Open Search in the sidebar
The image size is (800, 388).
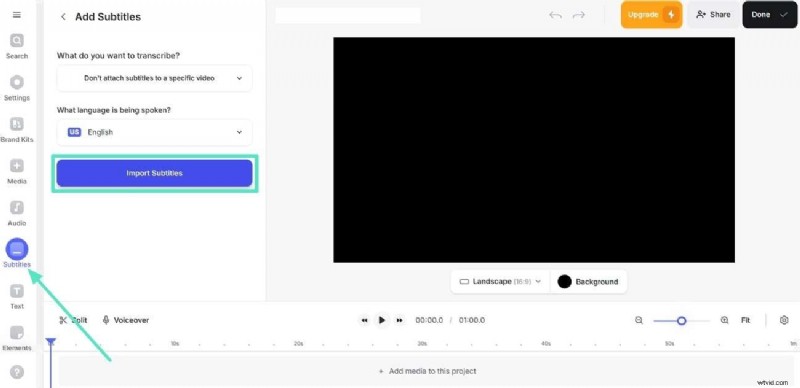(x=17, y=46)
